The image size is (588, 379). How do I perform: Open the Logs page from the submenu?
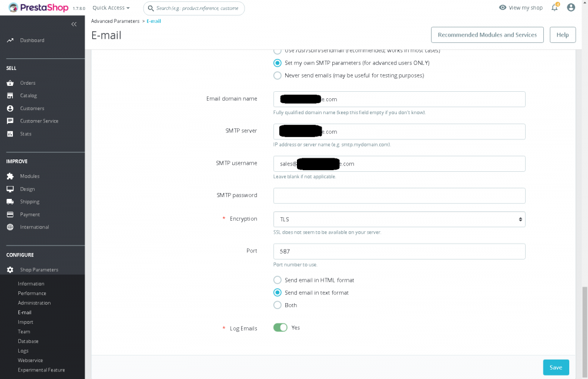[23, 350]
